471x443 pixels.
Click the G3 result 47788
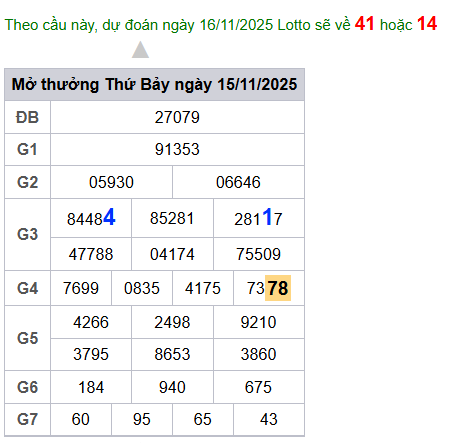pos(91,254)
